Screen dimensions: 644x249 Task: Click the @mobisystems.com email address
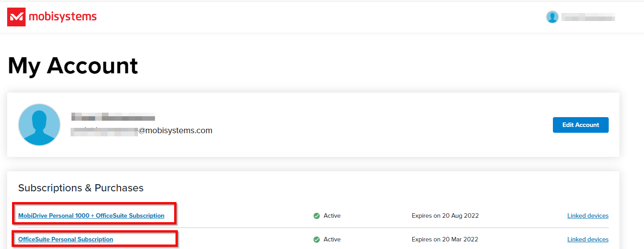(x=142, y=131)
